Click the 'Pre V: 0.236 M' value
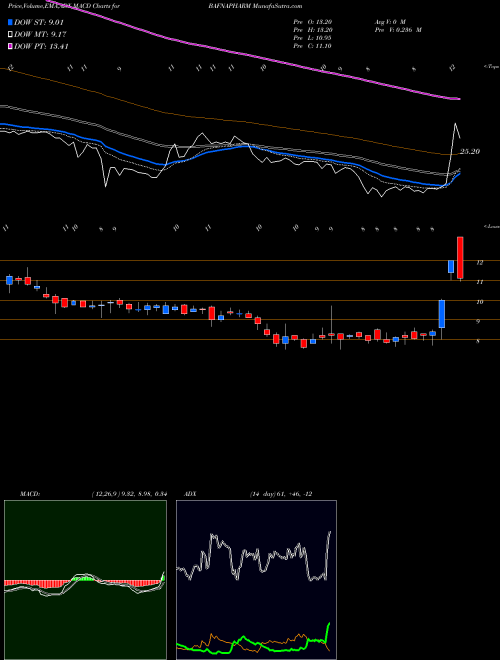The height and width of the screenshot is (660, 500). coord(398,30)
